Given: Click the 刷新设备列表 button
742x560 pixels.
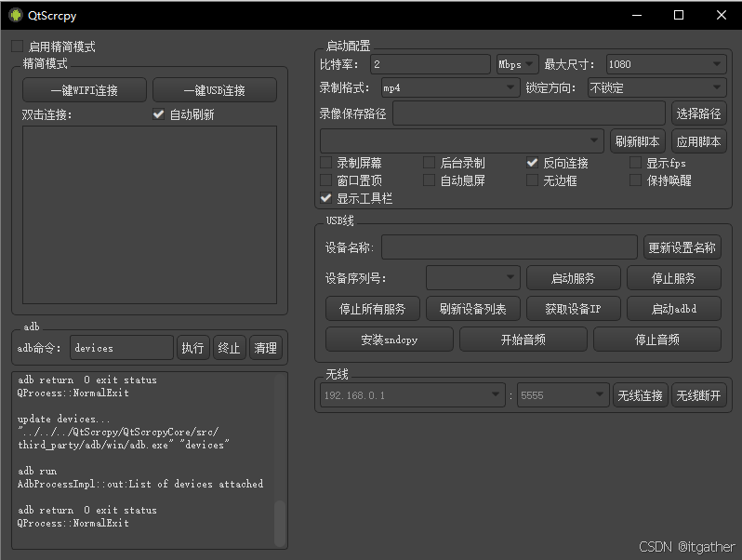Looking at the screenshot, I should [472, 309].
